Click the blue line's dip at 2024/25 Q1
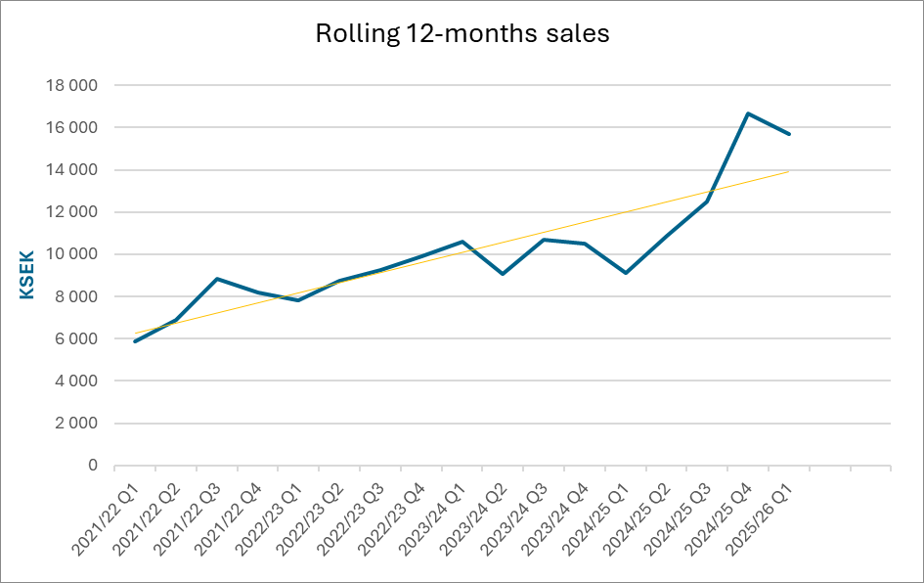924x583 pixels. (x=625, y=273)
